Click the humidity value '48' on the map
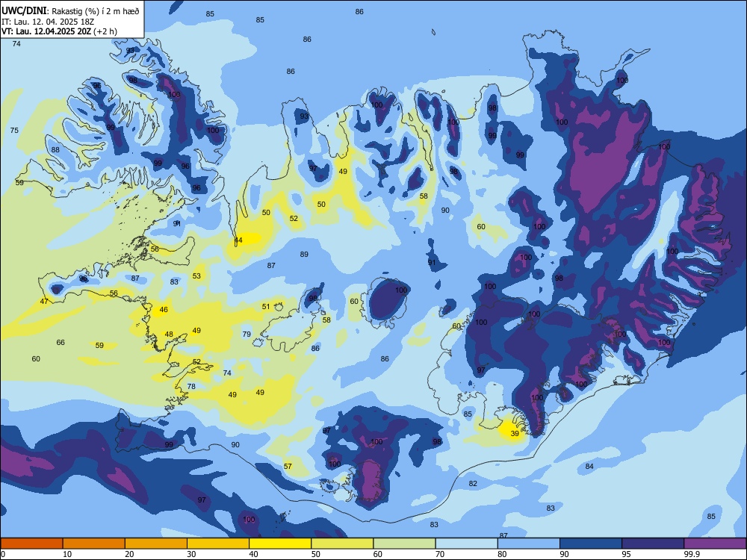The image size is (747, 560). [169, 335]
